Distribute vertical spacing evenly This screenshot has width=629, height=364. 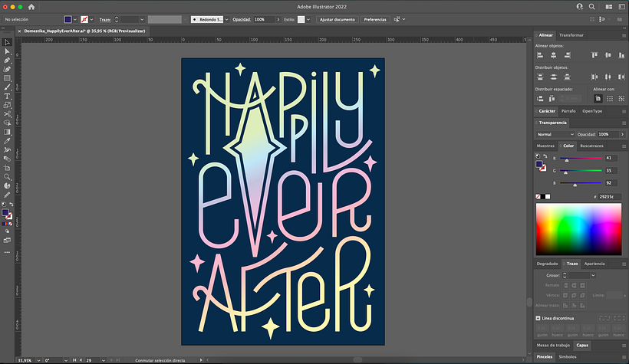[540, 99]
